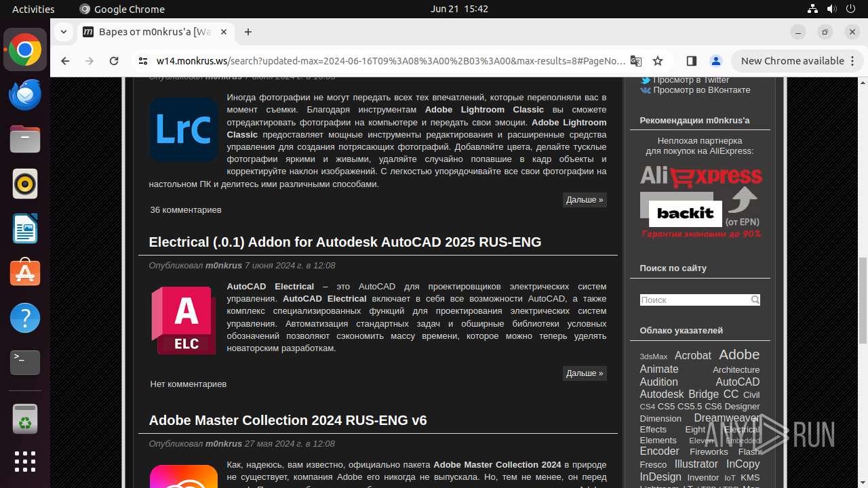
Task: Open the 36 комментариев link
Action: pyautogui.click(x=186, y=210)
